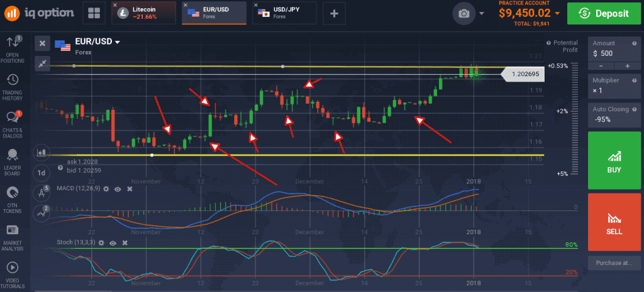
Task: Open the practice account balance dropdown
Action: [x=557, y=14]
